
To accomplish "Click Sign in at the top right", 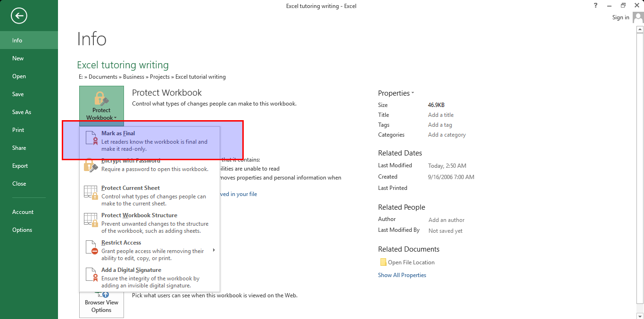I will tap(620, 17).
